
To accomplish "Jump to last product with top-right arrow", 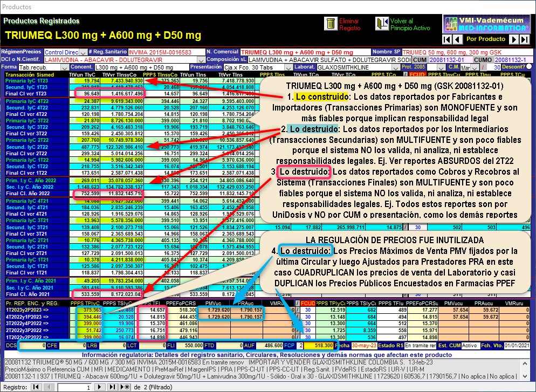I will [x=525, y=39].
